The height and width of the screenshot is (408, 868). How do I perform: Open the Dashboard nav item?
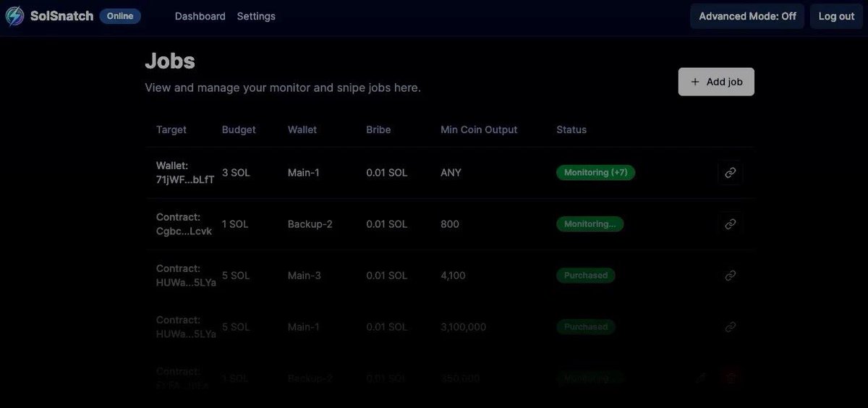[x=200, y=16]
